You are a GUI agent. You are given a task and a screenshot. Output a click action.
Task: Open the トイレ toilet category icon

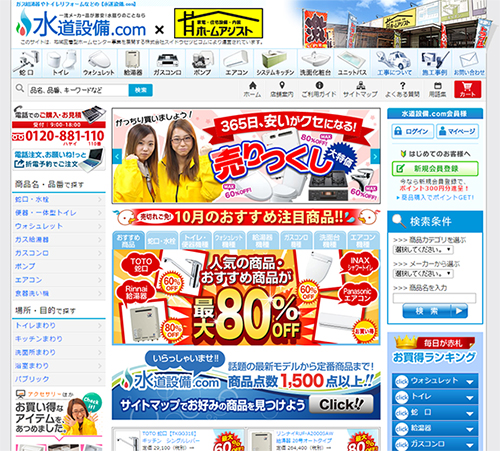click(x=61, y=63)
